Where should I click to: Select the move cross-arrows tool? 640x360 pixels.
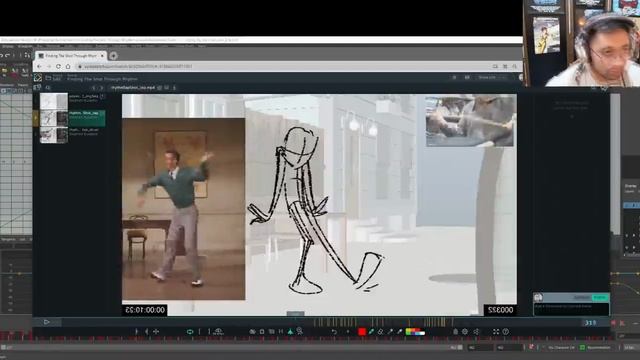[156, 332]
